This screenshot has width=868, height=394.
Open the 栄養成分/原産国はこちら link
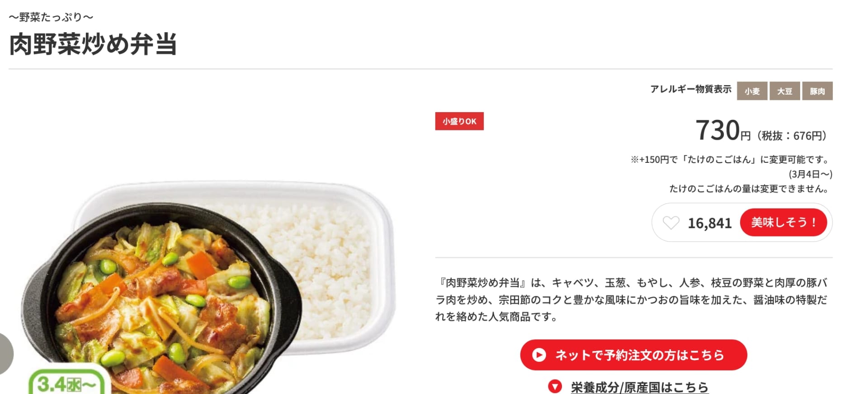tap(639, 387)
